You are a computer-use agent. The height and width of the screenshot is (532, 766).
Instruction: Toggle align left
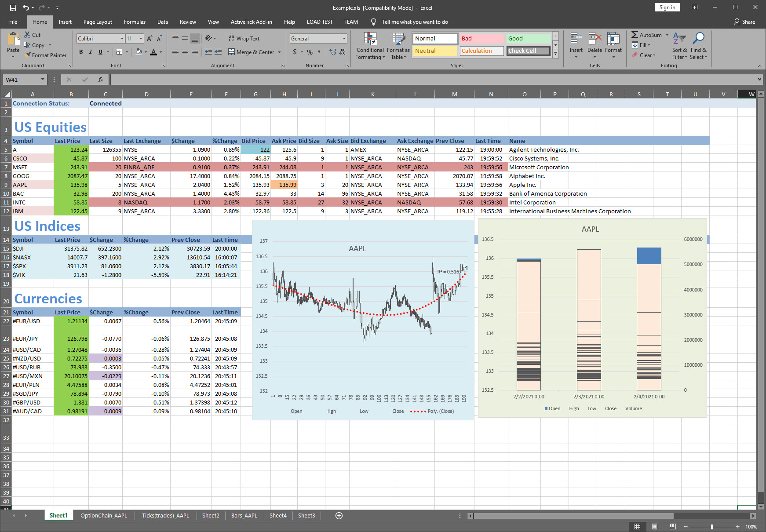point(175,52)
